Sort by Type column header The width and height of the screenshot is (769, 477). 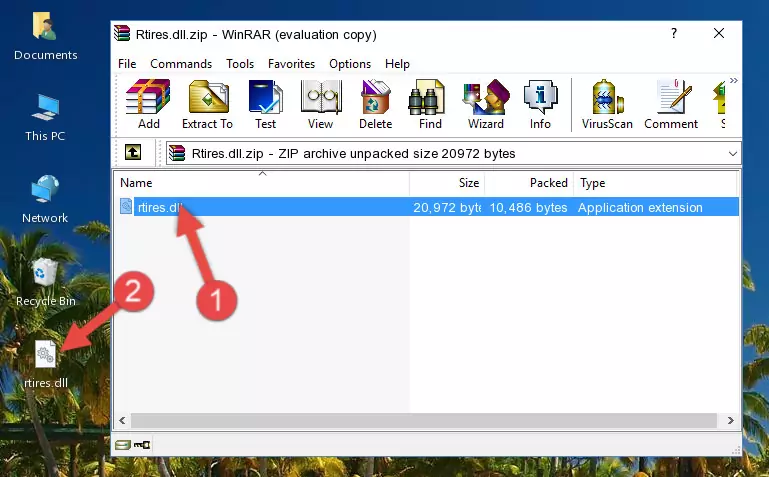point(656,183)
